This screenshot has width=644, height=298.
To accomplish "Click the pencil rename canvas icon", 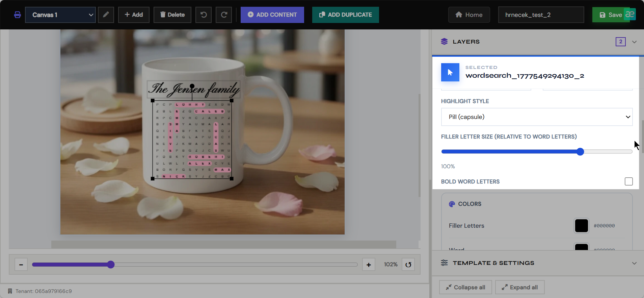I will click(x=106, y=15).
